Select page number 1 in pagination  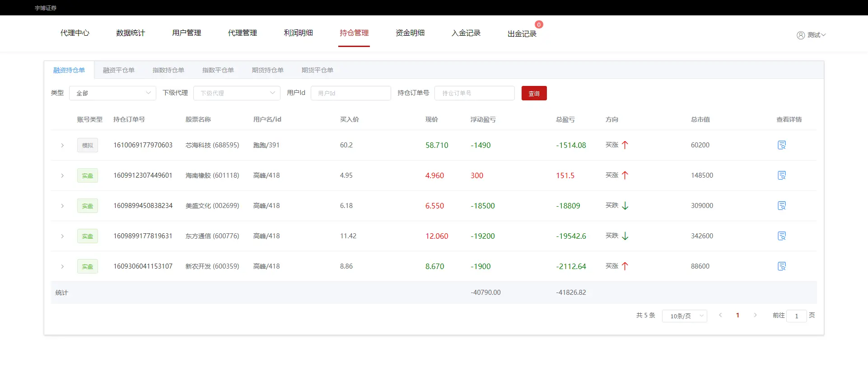pos(737,315)
